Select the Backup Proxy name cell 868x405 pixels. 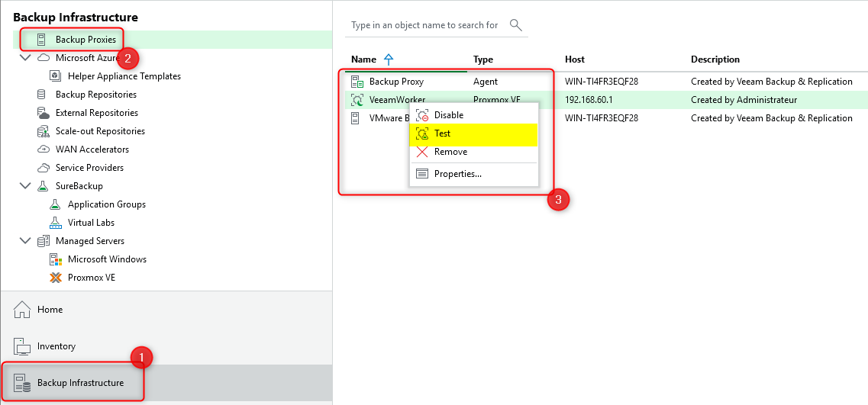tap(396, 82)
